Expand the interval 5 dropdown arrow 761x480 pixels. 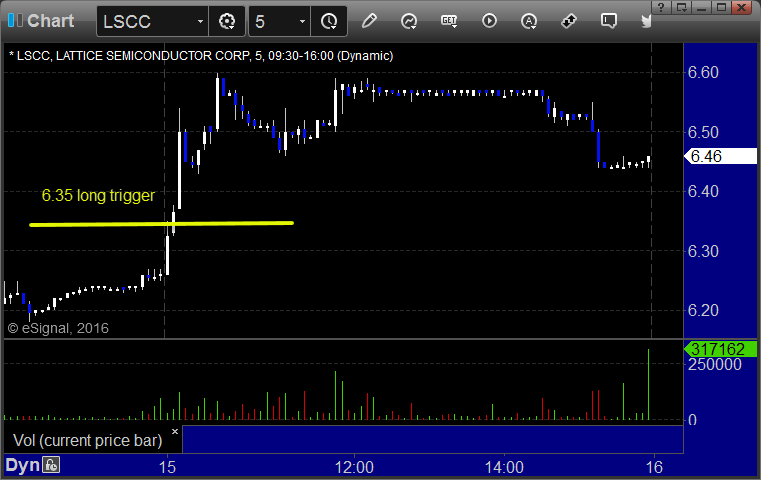tap(302, 21)
